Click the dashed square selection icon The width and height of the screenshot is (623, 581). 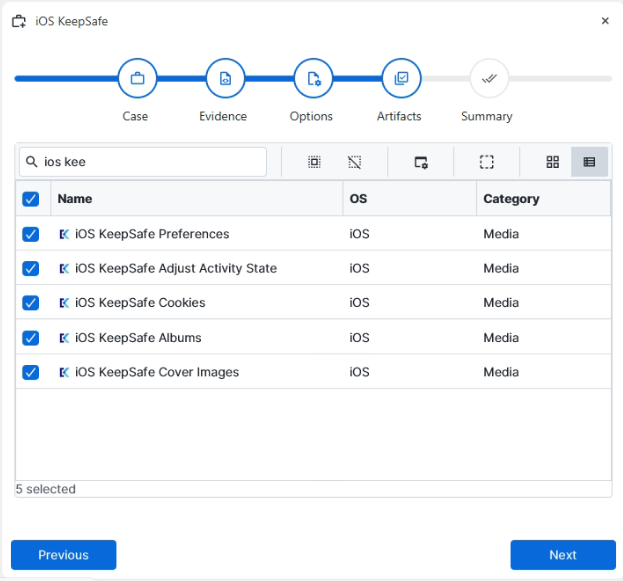pos(487,162)
